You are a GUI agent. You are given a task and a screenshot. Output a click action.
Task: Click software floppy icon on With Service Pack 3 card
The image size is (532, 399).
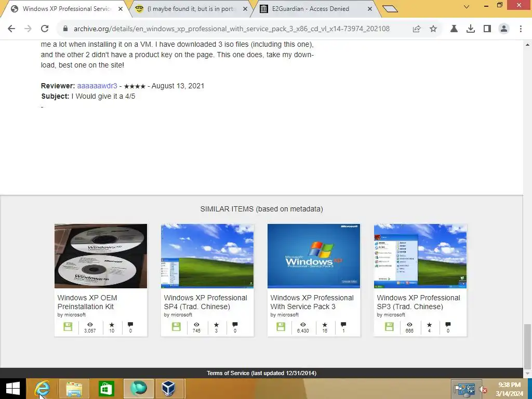[281, 327]
